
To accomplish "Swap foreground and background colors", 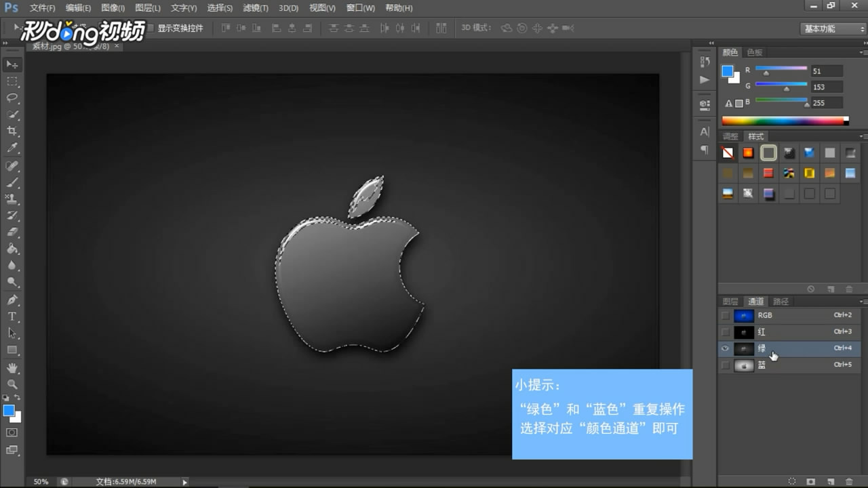I will [x=18, y=397].
